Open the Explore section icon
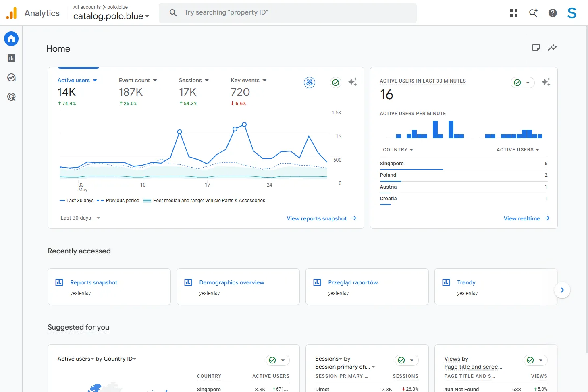This screenshot has width=588, height=392. pos(11,77)
